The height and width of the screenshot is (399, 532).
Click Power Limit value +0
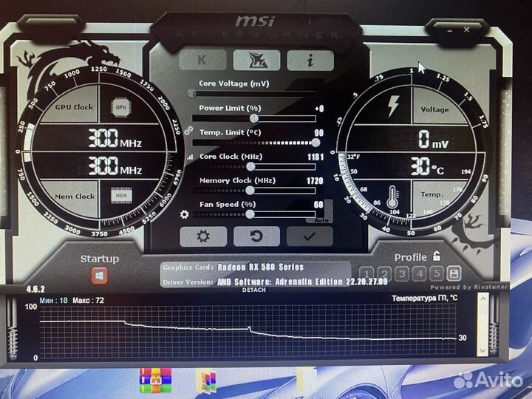[319, 109]
